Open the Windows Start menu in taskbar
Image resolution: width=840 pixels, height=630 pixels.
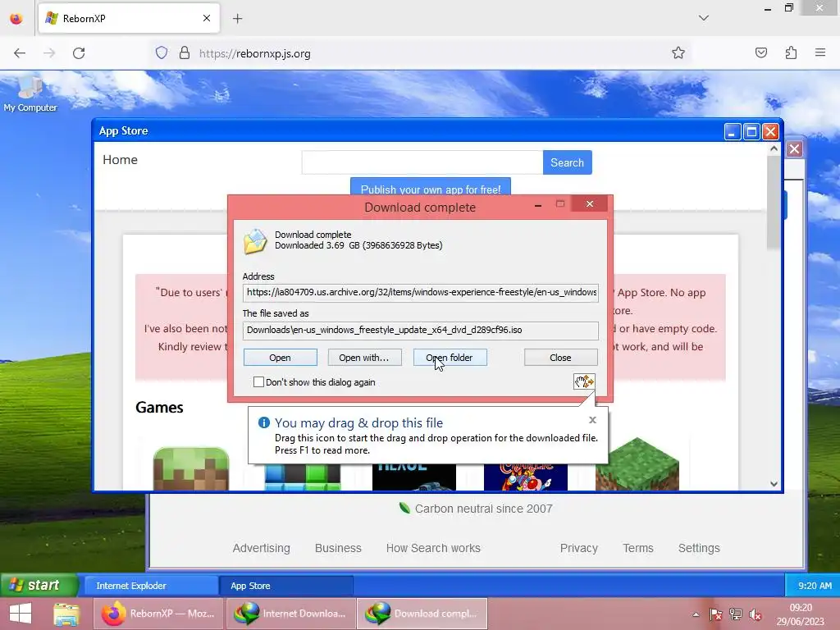tap(21, 614)
